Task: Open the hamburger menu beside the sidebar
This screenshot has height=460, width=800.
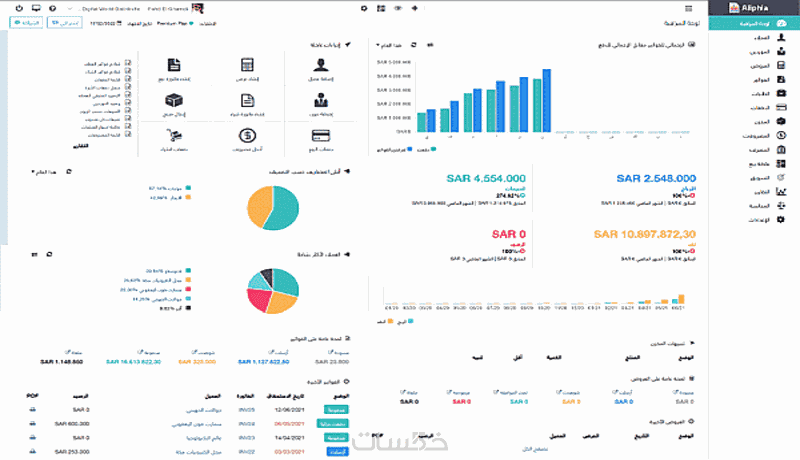Action: point(688,8)
